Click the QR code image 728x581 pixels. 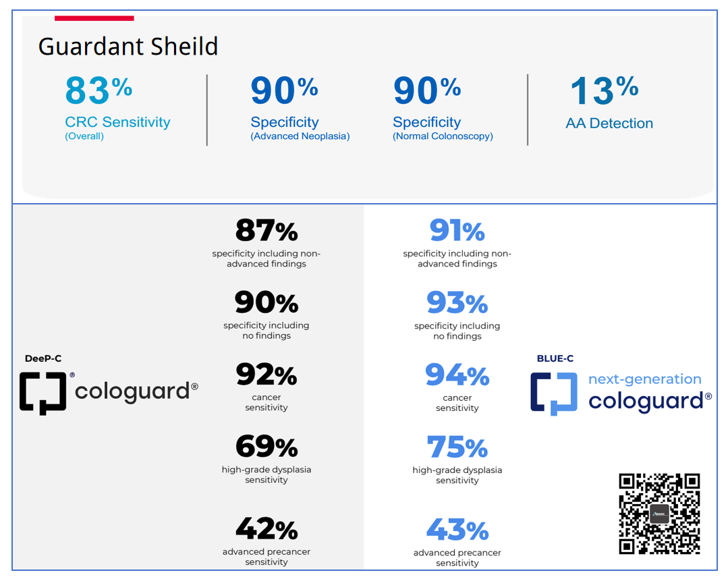pyautogui.click(x=659, y=514)
